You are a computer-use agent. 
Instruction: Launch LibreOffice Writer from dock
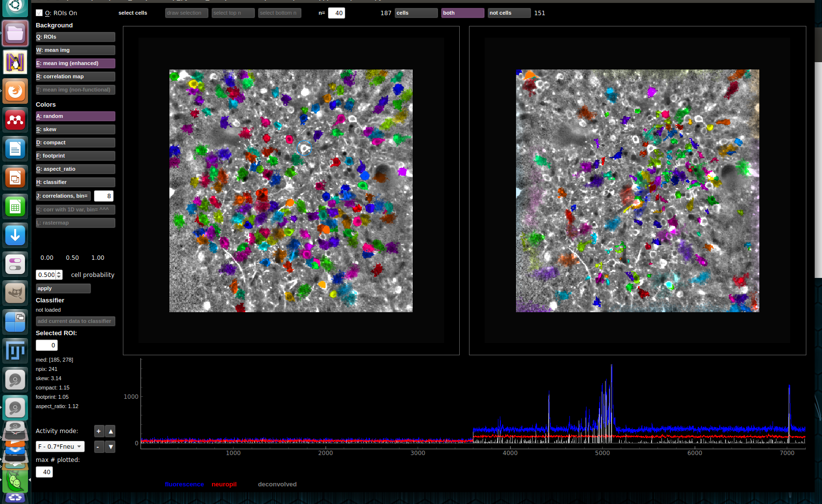15,149
